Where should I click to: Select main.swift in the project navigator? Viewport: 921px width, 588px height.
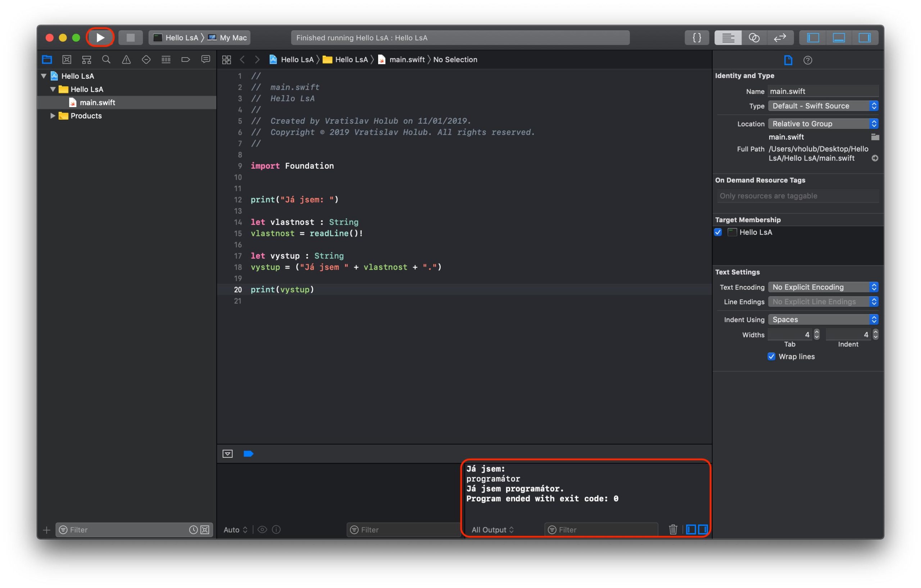pos(97,102)
